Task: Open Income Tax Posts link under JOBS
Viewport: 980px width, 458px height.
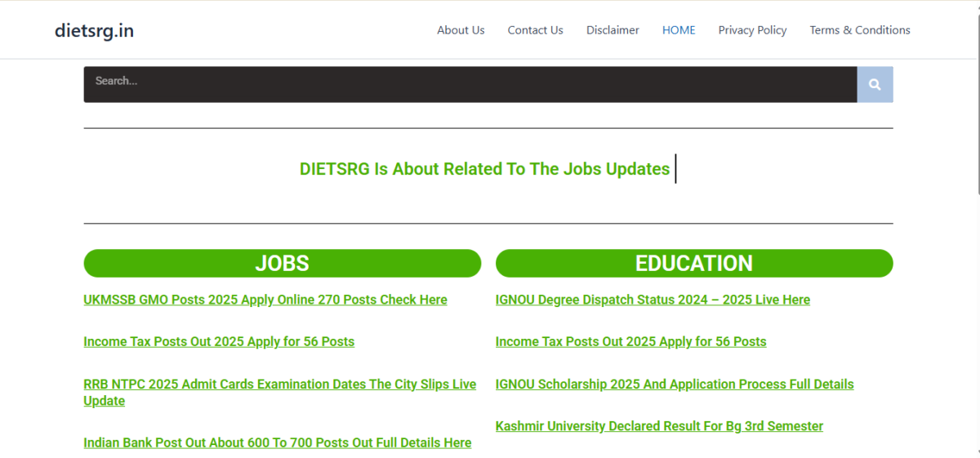Action: coord(219,341)
